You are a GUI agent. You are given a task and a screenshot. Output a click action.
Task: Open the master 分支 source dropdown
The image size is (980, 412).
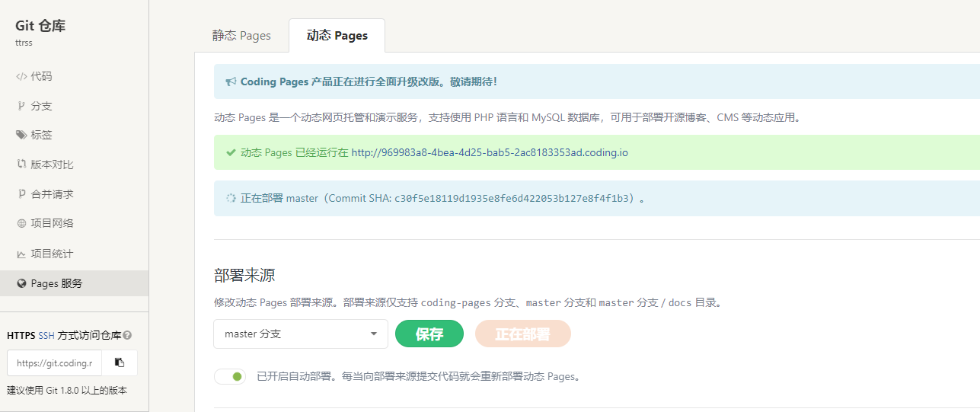[x=301, y=334]
